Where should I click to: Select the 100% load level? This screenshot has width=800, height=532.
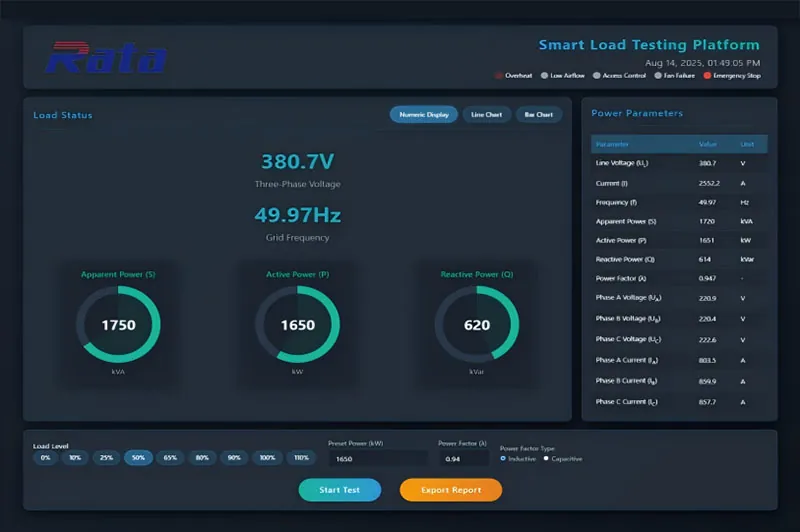coord(267,458)
